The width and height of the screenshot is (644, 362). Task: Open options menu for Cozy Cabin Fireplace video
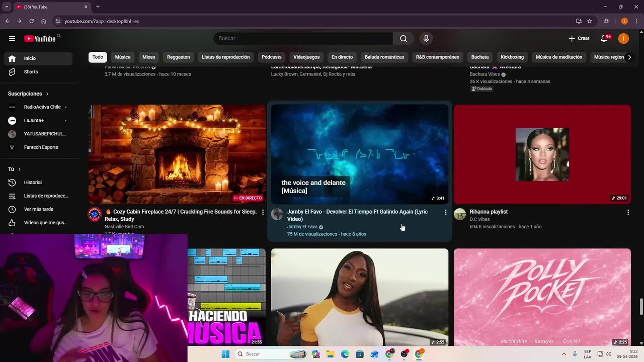[x=263, y=213]
